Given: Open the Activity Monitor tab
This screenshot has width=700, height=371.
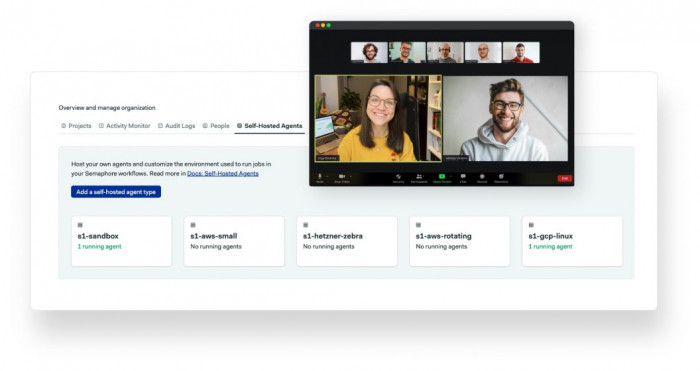Looking at the screenshot, I should coord(125,126).
